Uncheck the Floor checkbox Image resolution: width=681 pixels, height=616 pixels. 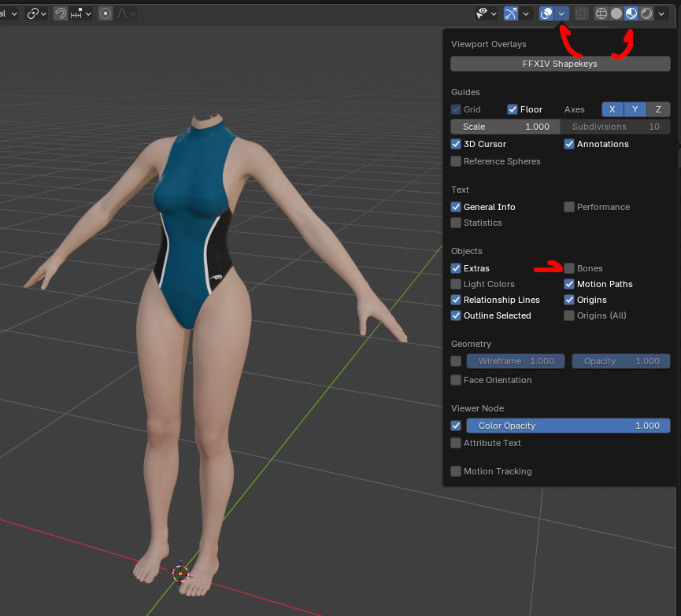click(513, 109)
